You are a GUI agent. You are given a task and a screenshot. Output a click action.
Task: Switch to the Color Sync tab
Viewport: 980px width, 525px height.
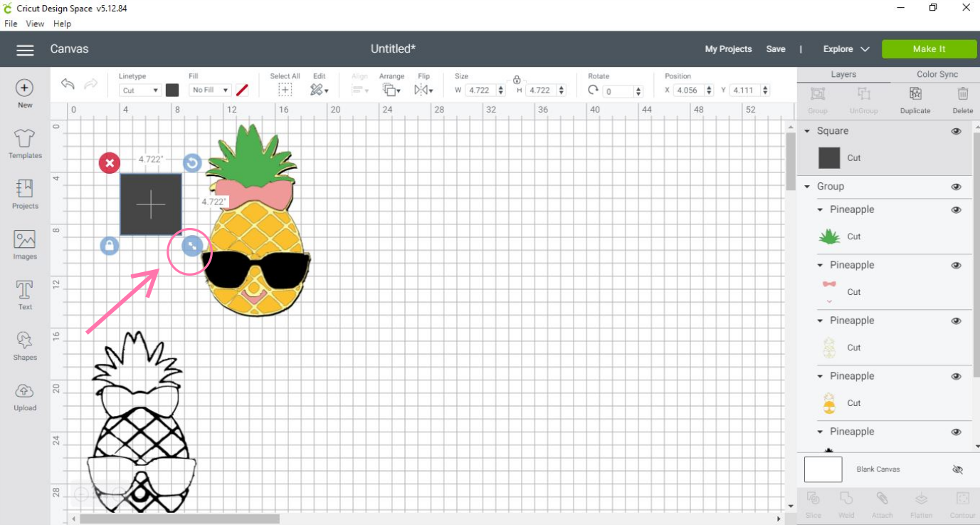(x=937, y=74)
